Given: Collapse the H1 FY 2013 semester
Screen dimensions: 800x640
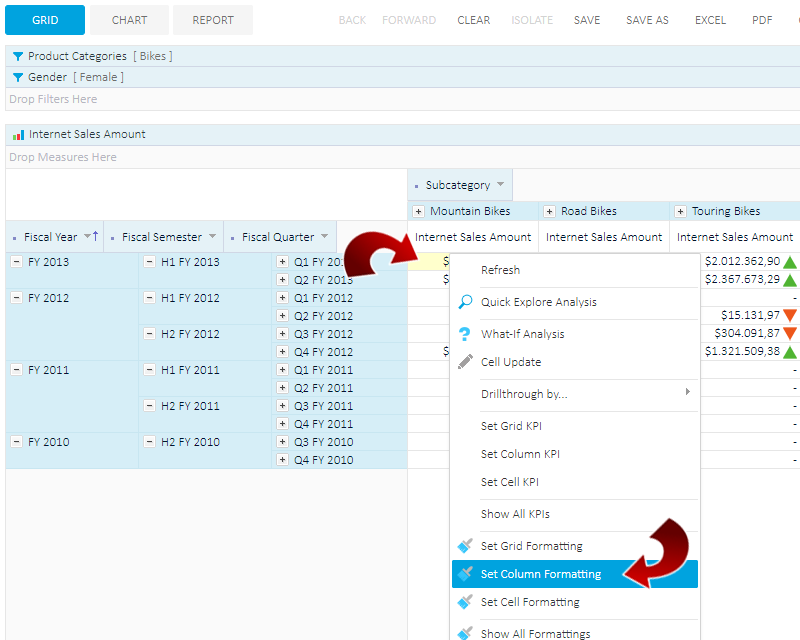Looking at the screenshot, I should 149,262.
